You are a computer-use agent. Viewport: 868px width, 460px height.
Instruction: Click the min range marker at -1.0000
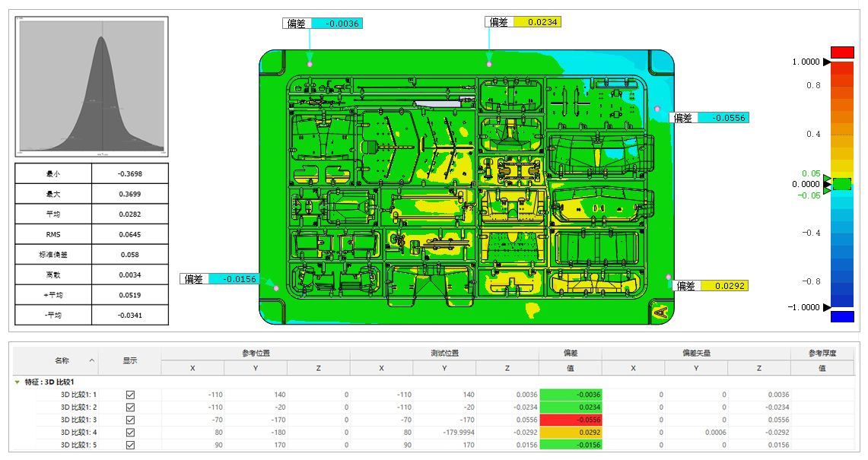click(x=827, y=307)
